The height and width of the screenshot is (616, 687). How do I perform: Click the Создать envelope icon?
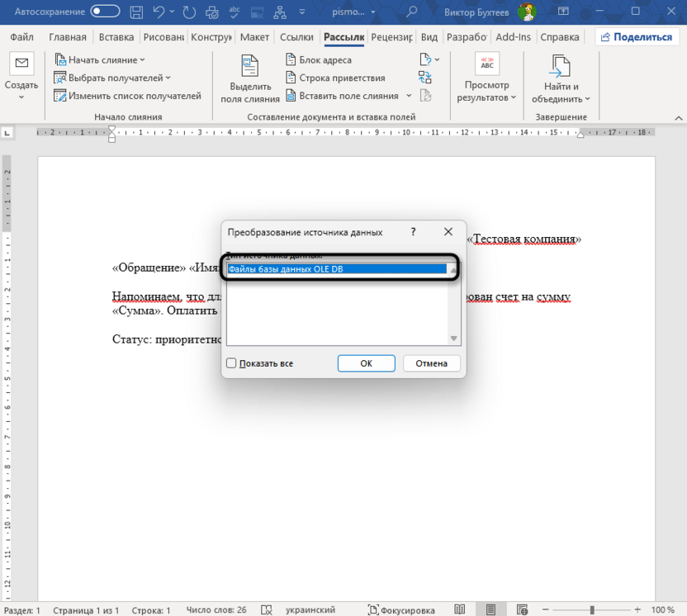tap(21, 63)
